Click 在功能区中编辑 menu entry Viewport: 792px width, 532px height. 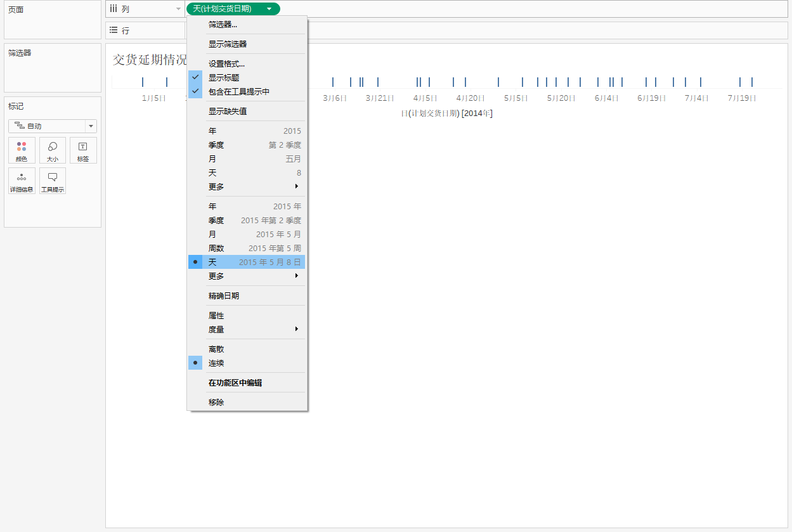point(247,383)
